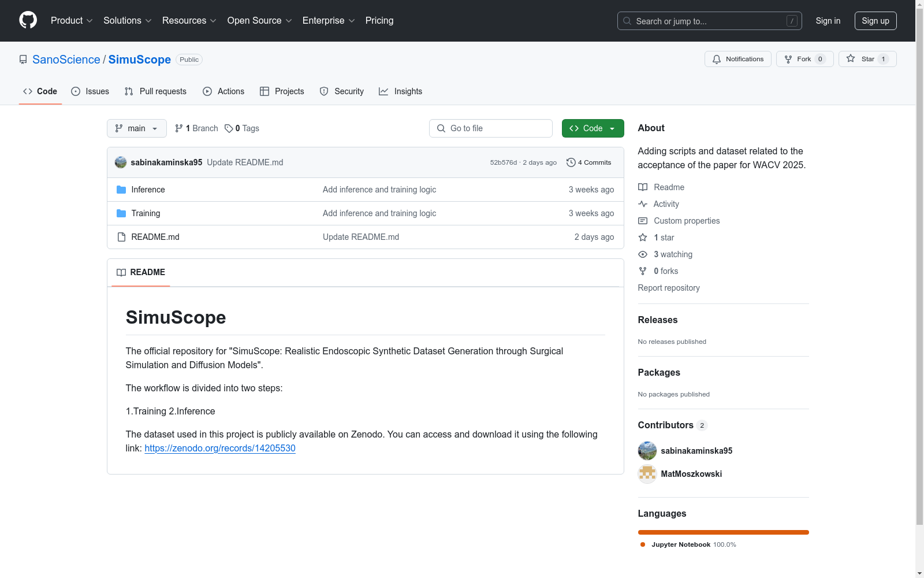The image size is (924, 578).
Task: View the 4 Commits history
Action: 589,162
